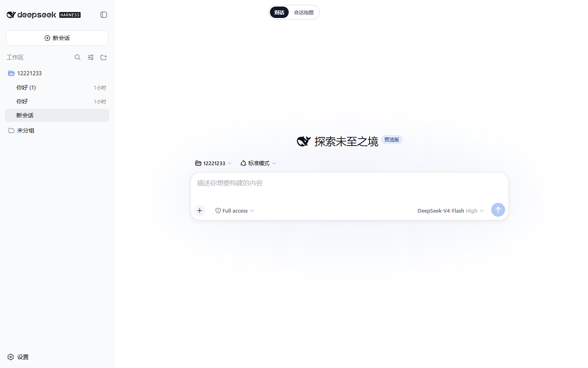Image resolution: width=588 pixels, height=368 pixels.
Task: Click the deepseek logo in the sidebar
Action: [31, 15]
